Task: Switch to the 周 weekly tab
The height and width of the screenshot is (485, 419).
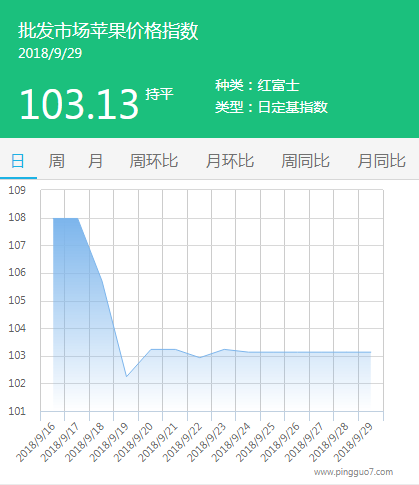Action: [57, 161]
